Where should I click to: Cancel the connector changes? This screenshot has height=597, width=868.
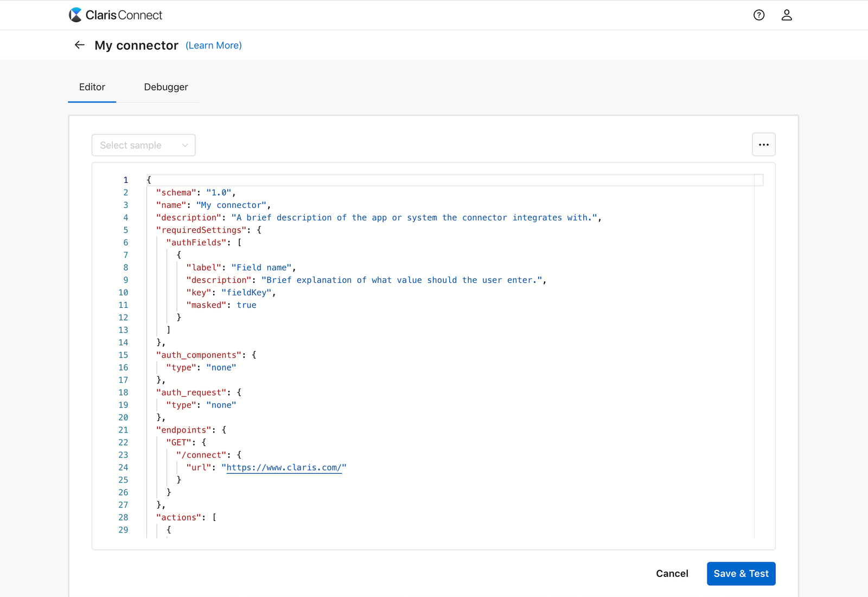(672, 573)
